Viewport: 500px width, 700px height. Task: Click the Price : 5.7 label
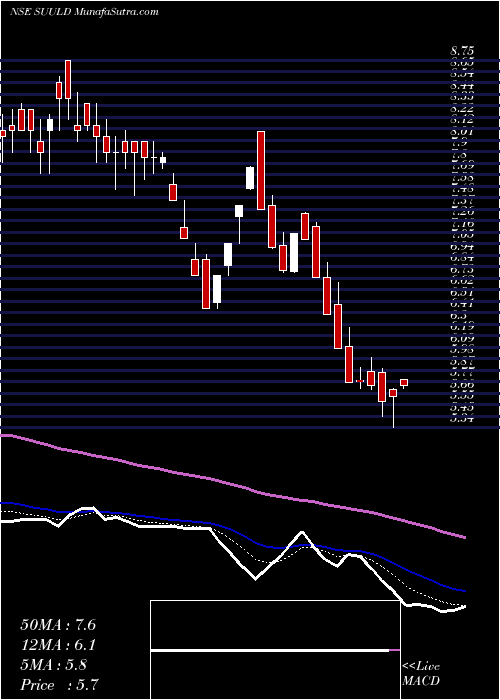pos(59,685)
